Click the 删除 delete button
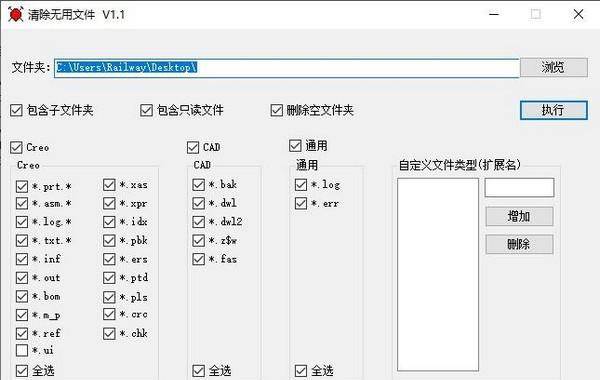 click(x=519, y=244)
